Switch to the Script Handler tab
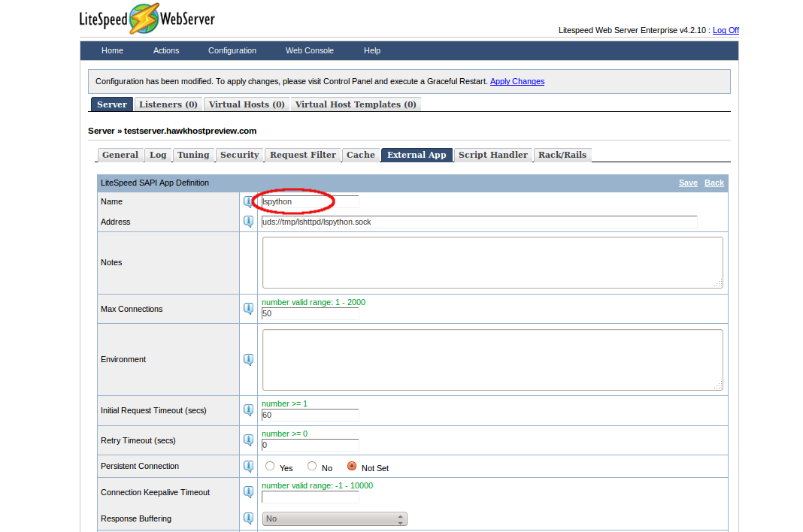The height and width of the screenshot is (532, 803). click(x=492, y=155)
